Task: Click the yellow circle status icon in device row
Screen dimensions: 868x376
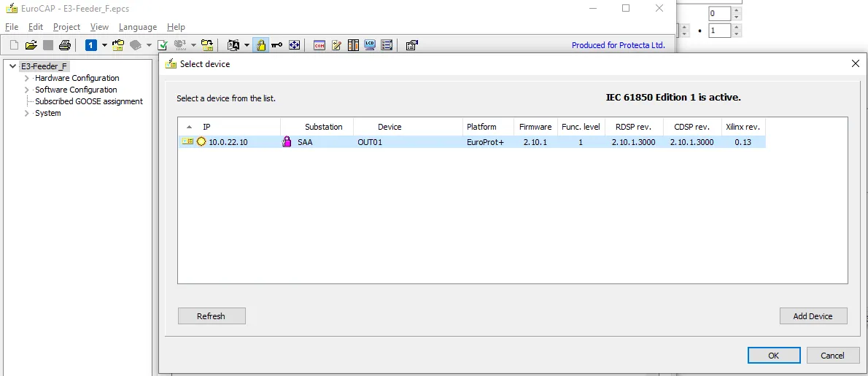Action: pyautogui.click(x=201, y=141)
